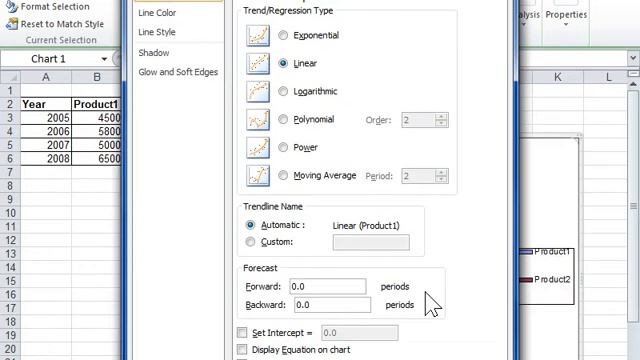Open the Chart 1 name box dropdown
Viewport: 640px width, 360px height.
pos(104,59)
